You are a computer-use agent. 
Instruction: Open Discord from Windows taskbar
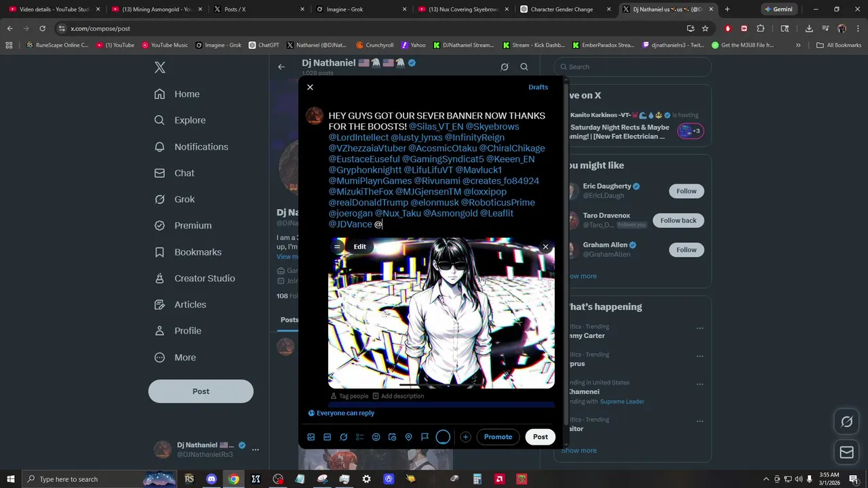pyautogui.click(x=212, y=479)
